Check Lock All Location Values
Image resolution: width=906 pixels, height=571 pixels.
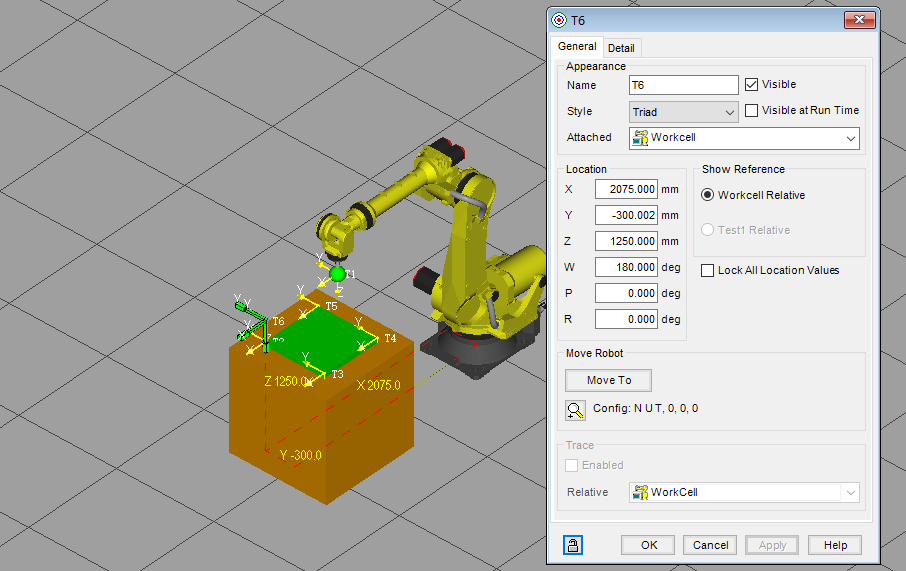click(707, 270)
